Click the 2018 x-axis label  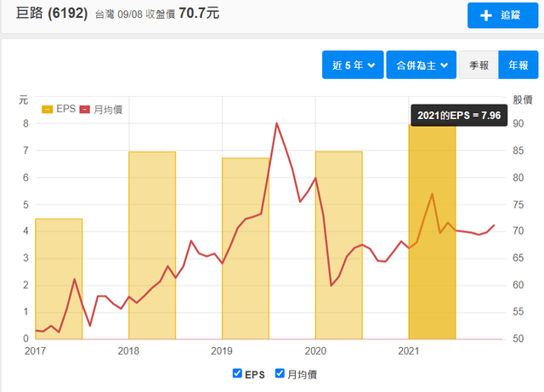tap(128, 351)
